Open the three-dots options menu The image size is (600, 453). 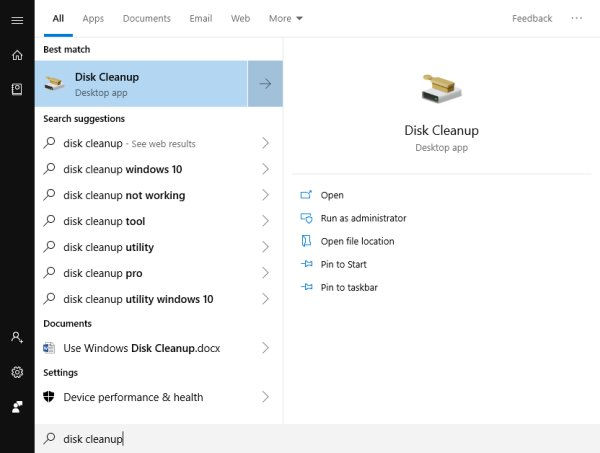click(577, 18)
